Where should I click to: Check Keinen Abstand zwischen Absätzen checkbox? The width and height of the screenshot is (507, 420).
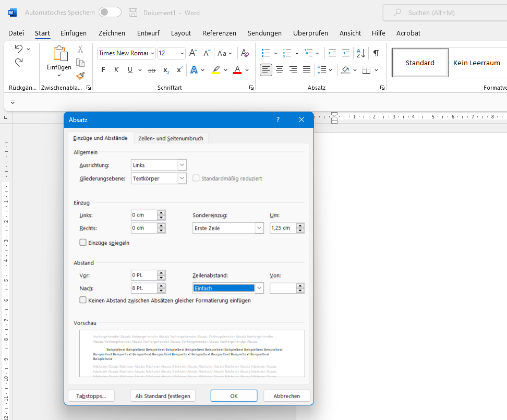tap(83, 300)
